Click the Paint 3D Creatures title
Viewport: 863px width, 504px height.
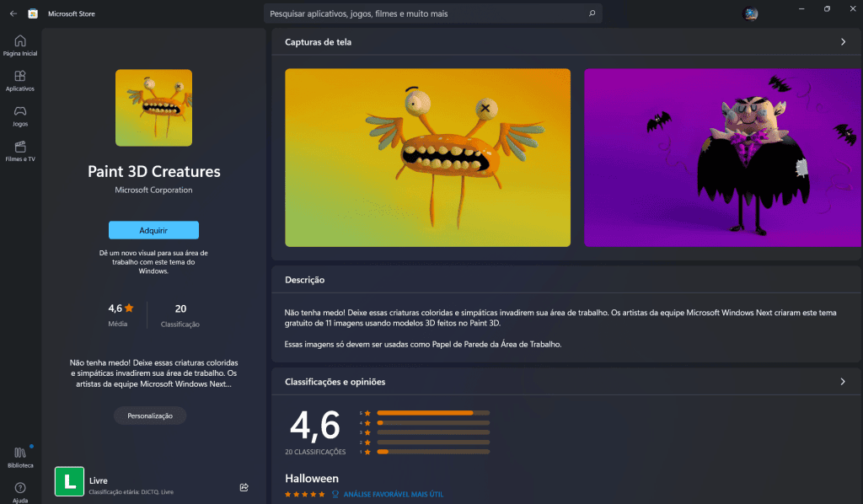153,171
